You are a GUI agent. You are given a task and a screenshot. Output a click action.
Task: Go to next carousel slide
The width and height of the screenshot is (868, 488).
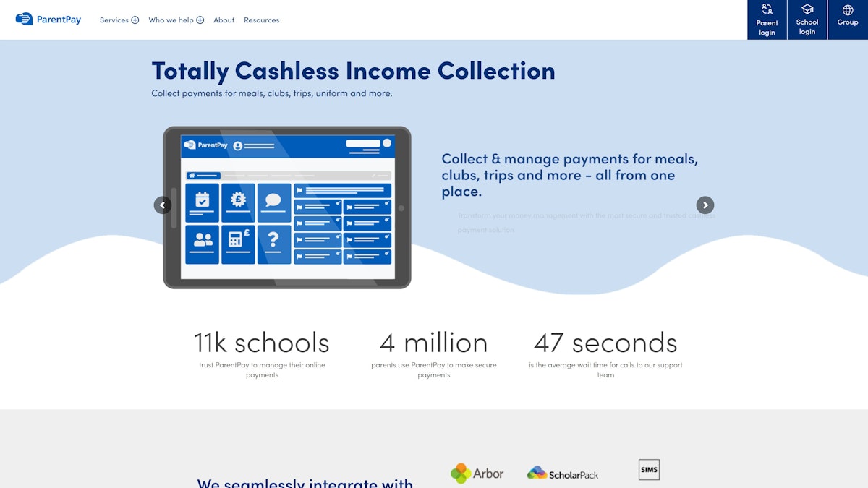[x=705, y=205]
